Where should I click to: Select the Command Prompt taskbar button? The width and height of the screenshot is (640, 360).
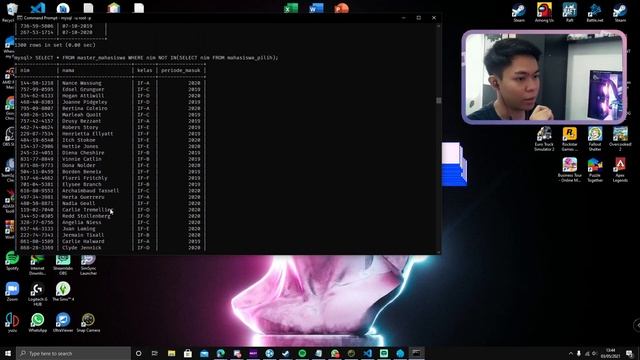[x=416, y=353]
